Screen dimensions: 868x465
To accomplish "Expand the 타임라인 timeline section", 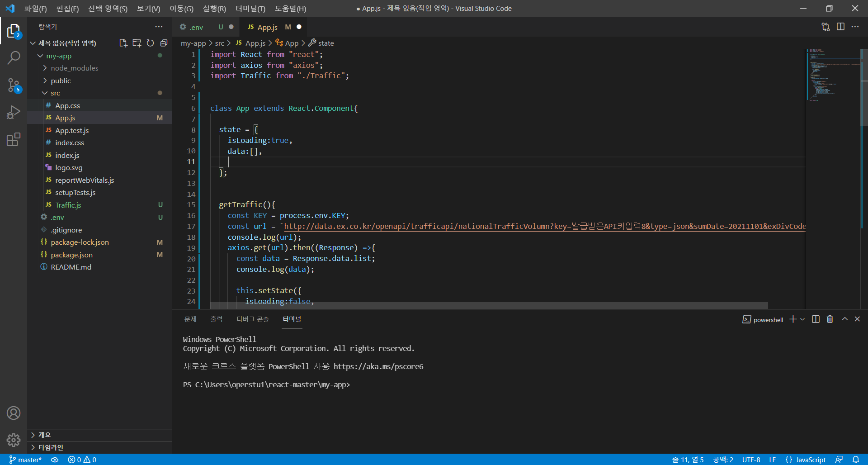I will [99, 447].
